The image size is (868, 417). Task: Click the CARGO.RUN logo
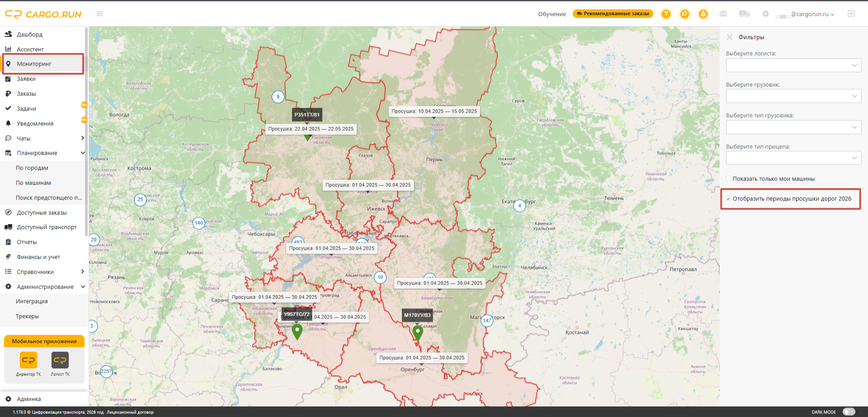[43, 14]
